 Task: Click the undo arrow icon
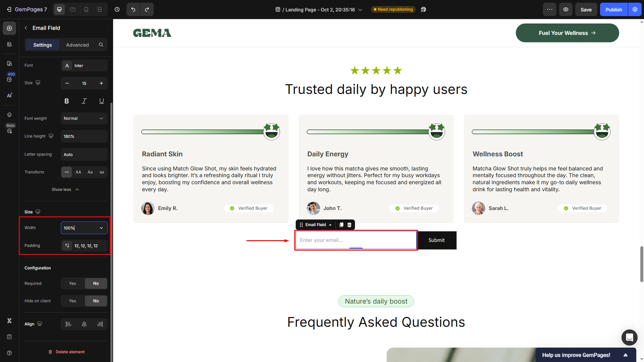(x=133, y=9)
